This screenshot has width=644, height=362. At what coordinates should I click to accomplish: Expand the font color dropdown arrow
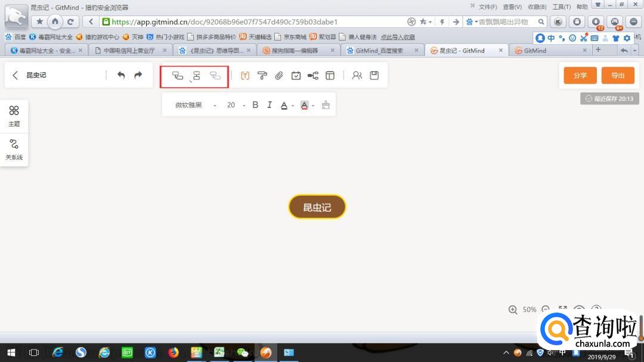pyautogui.click(x=293, y=106)
